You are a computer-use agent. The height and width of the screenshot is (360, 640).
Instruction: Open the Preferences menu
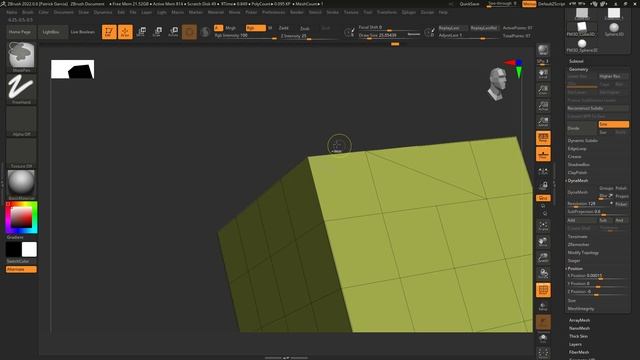point(273,12)
